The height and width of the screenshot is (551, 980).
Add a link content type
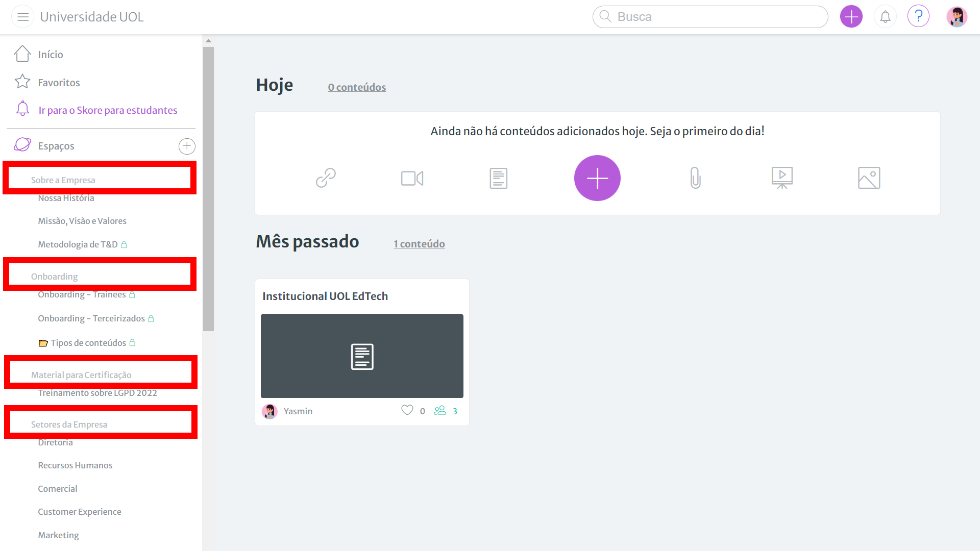(326, 178)
